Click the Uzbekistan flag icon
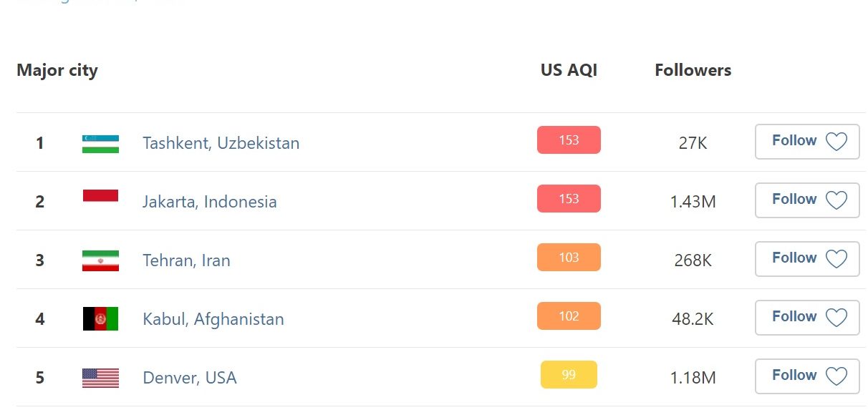The image size is (868, 415). click(100, 143)
